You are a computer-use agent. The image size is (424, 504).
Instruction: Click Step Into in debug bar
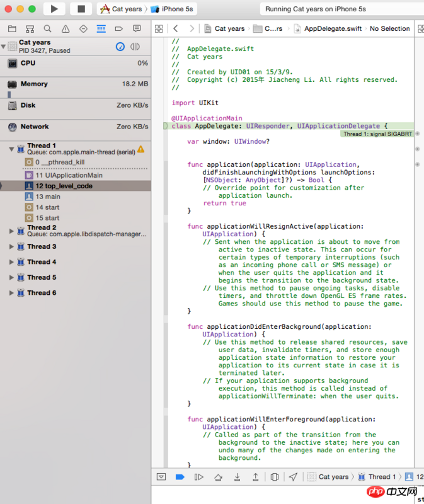click(x=237, y=477)
